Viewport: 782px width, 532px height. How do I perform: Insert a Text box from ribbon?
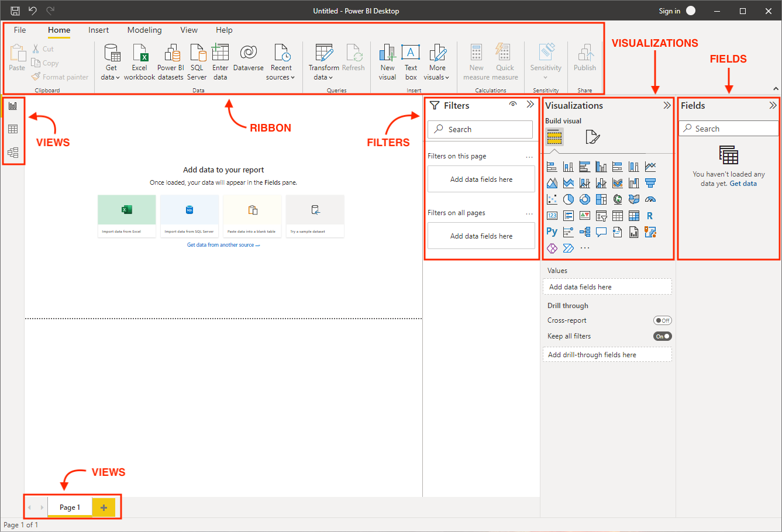(411, 62)
